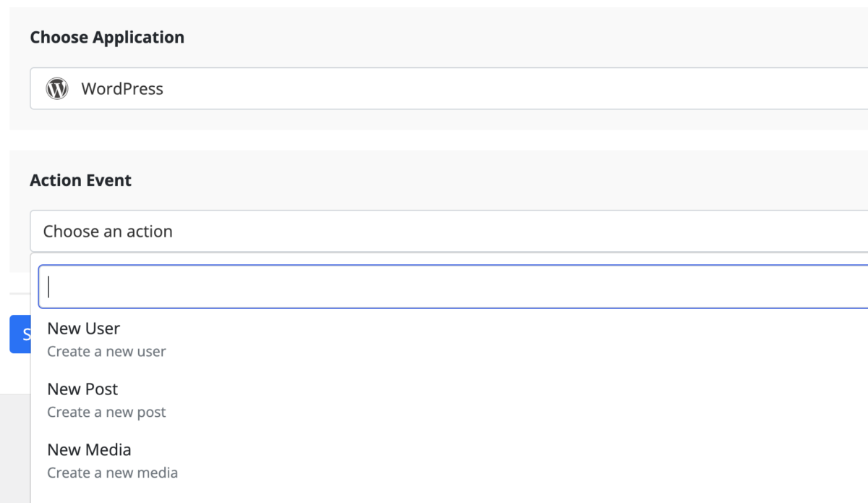This screenshot has height=503, width=868.
Task: Click the "Choose an action" placeholder text
Action: [108, 232]
